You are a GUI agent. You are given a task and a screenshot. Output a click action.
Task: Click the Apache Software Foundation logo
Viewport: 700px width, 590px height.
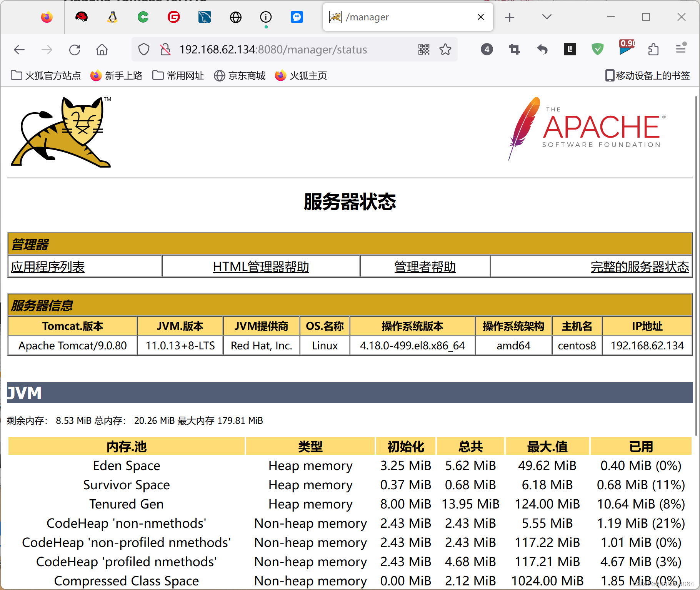(x=587, y=128)
